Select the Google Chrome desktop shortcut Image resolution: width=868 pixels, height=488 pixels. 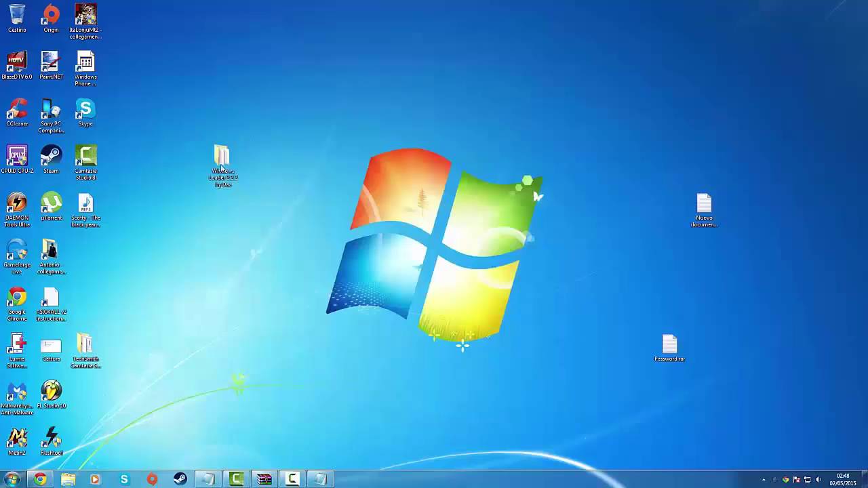pyautogui.click(x=17, y=304)
